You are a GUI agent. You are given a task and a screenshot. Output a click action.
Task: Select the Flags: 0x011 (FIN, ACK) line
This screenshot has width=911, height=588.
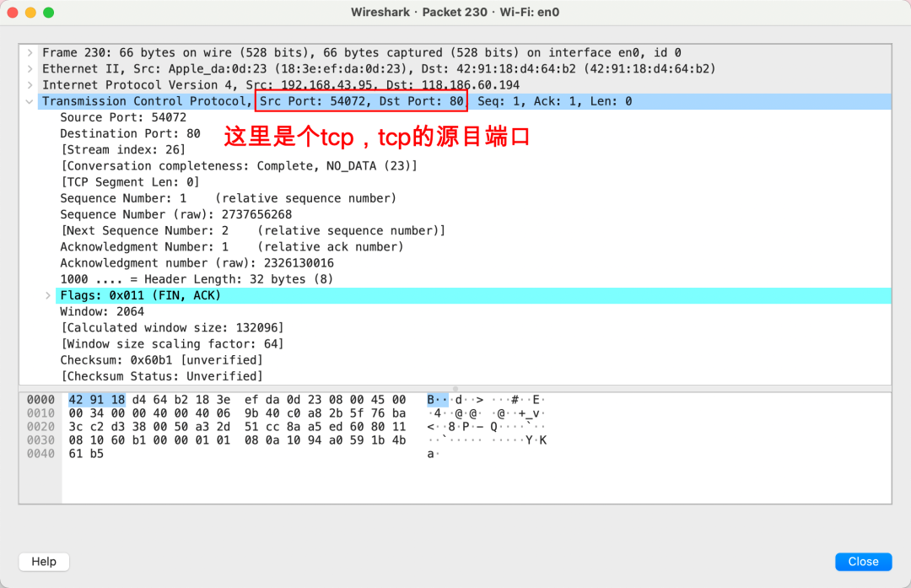click(473, 296)
